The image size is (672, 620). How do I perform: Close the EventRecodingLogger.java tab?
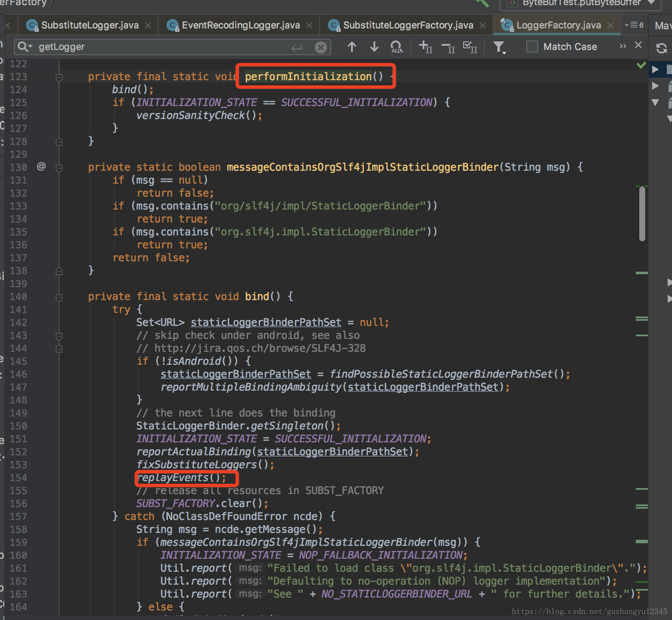[309, 25]
